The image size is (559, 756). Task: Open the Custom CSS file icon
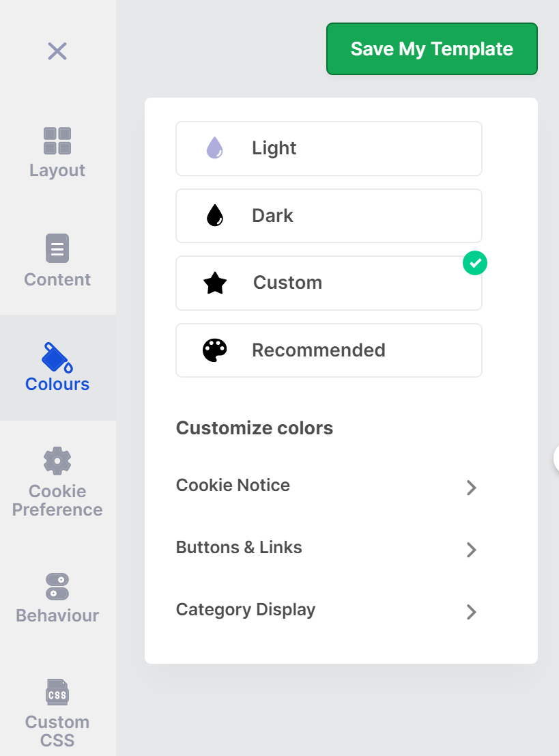click(x=57, y=692)
